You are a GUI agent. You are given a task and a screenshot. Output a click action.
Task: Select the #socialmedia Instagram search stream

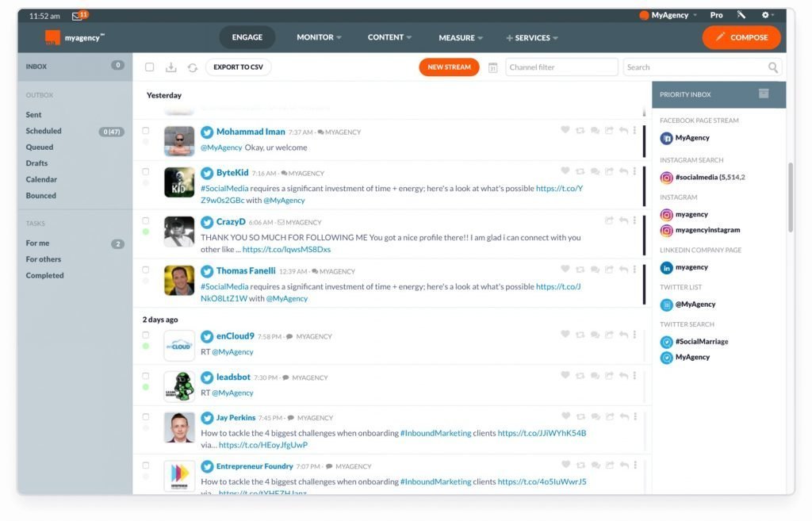click(703, 178)
